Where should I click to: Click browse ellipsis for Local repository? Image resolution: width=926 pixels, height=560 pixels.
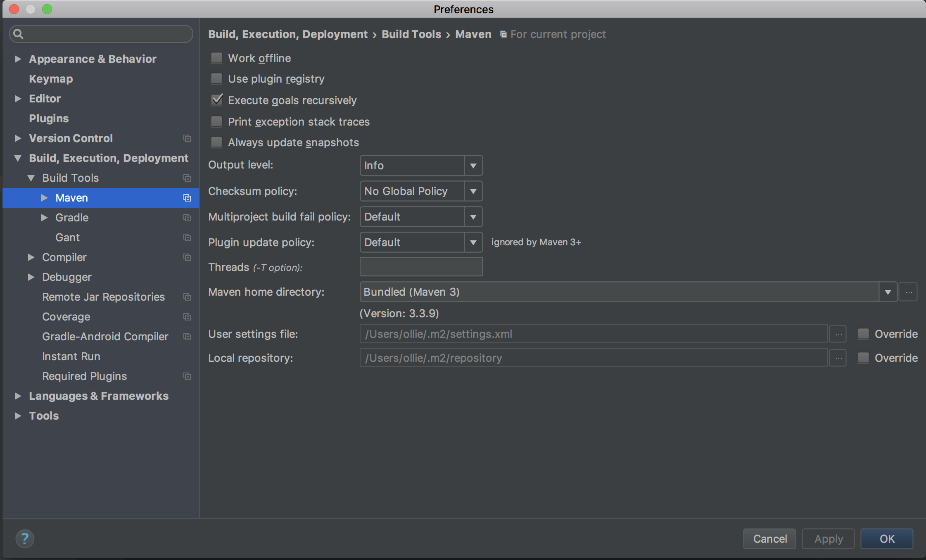click(x=838, y=358)
